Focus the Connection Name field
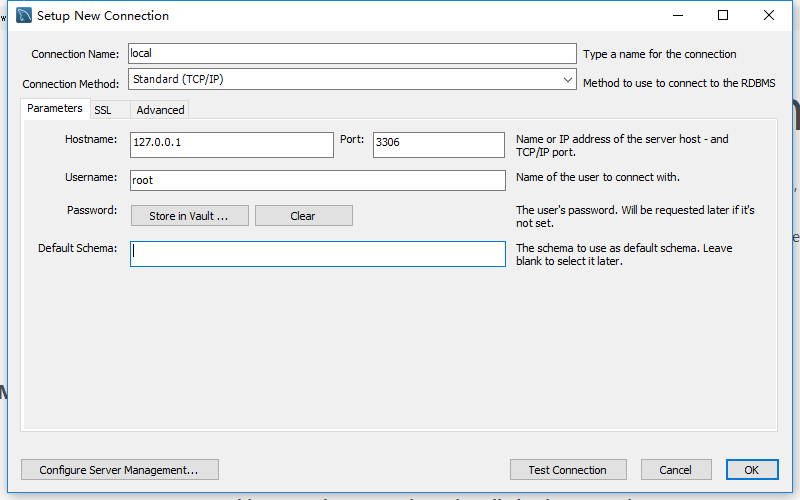 click(352, 54)
